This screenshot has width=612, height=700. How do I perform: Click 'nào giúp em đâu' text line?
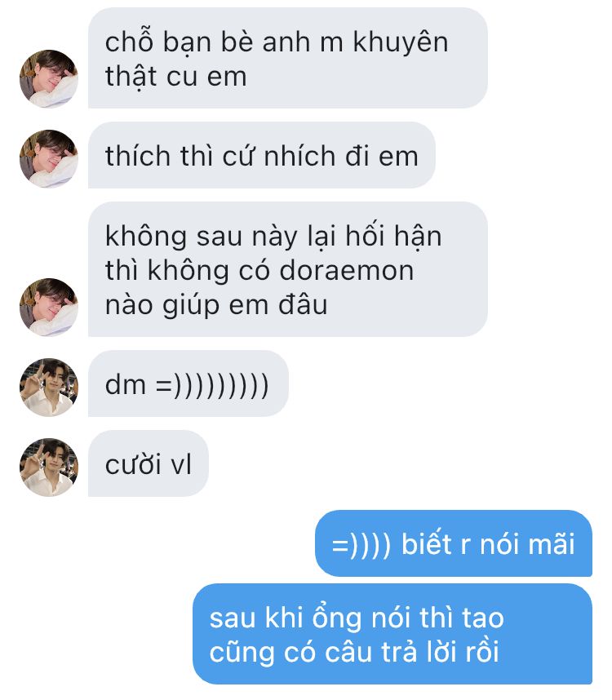point(216,306)
